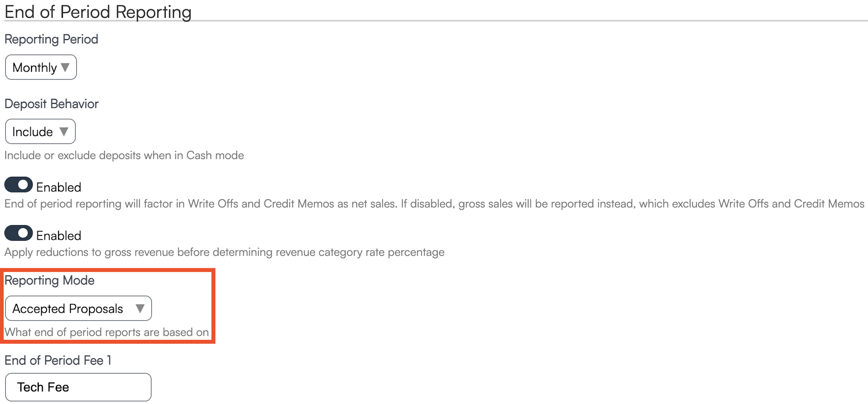Click the Deposit Behavior label
This screenshot has width=868, height=404.
[51, 104]
